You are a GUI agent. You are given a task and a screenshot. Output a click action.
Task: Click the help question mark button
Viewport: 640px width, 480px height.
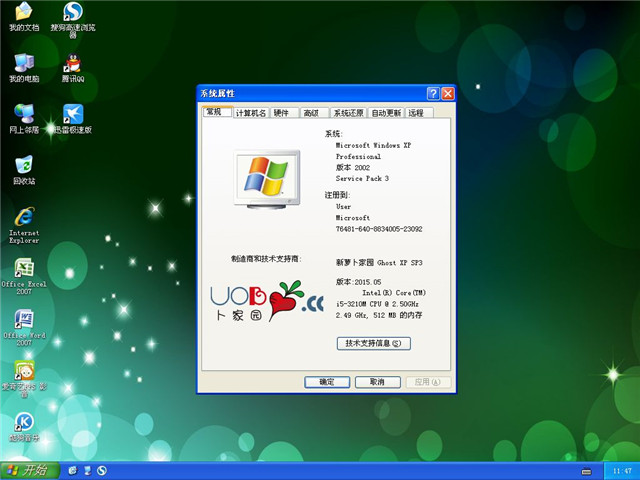pyautogui.click(x=433, y=93)
